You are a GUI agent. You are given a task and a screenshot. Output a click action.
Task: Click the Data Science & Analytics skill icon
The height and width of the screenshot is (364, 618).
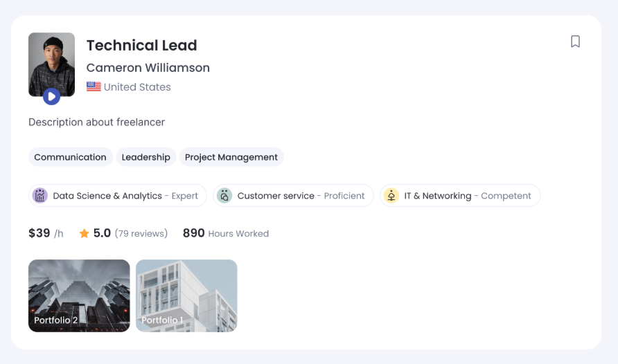tap(40, 196)
